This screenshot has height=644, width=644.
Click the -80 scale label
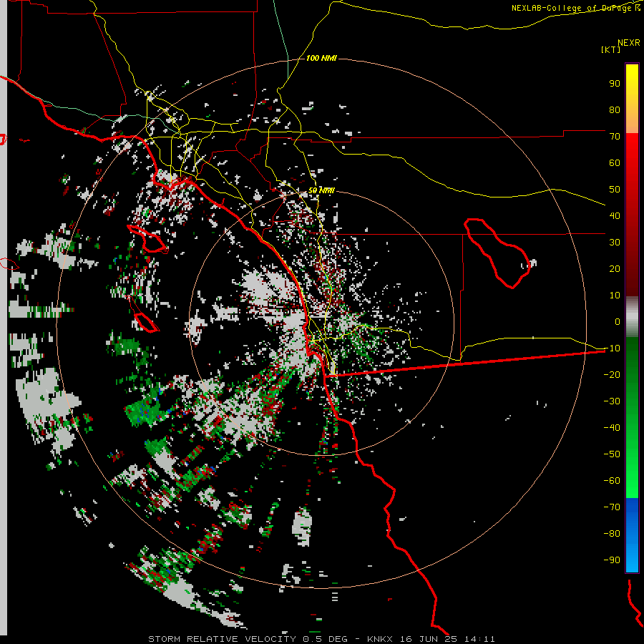[612, 534]
